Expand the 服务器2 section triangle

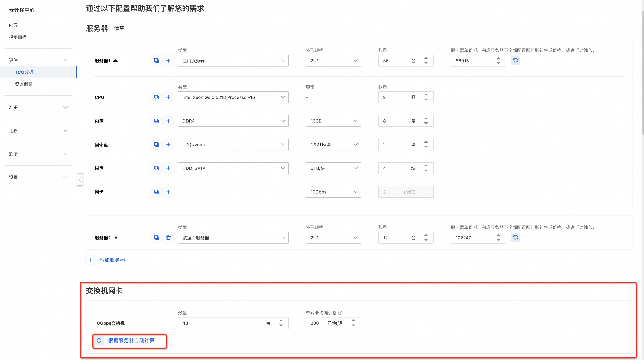coord(116,238)
